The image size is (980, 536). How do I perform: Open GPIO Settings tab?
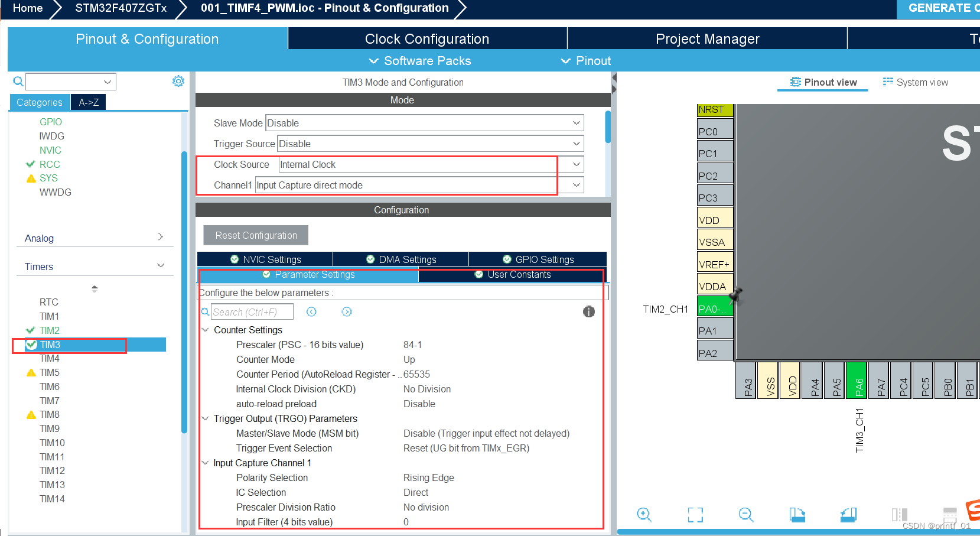(x=538, y=259)
